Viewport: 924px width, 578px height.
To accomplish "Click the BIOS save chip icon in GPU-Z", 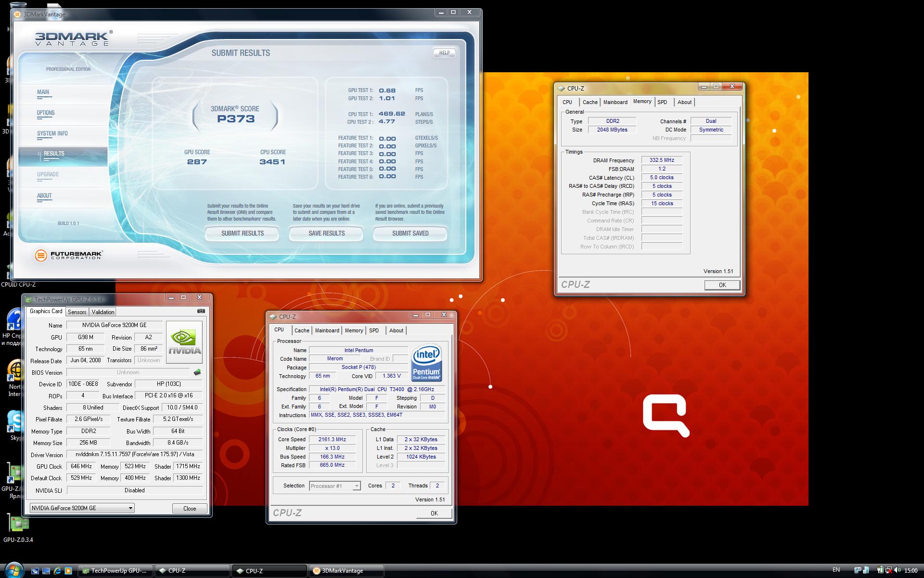I will click(x=197, y=372).
